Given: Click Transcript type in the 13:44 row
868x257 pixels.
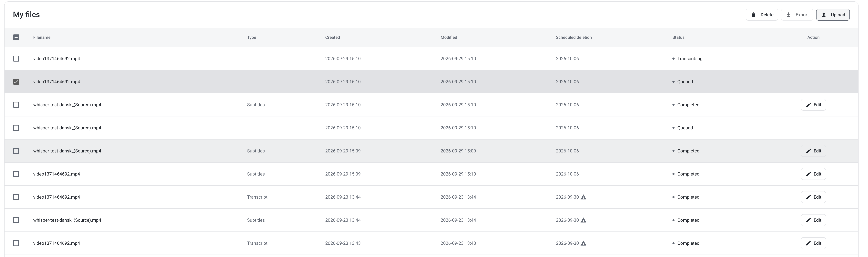Looking at the screenshot, I should (x=257, y=197).
